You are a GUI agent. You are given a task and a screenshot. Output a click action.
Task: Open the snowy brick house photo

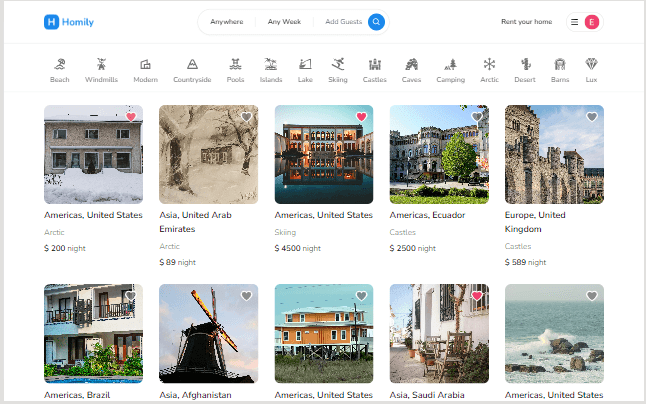pyautogui.click(x=94, y=154)
